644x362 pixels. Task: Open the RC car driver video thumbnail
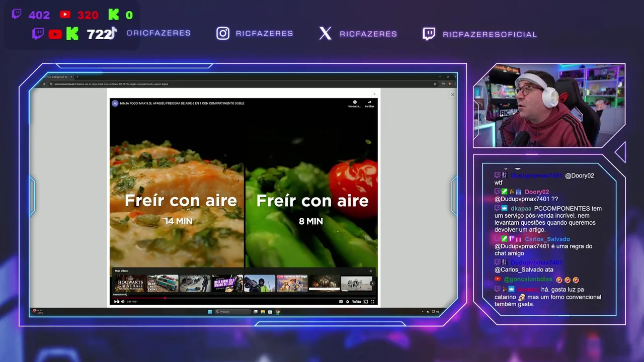tap(259, 284)
